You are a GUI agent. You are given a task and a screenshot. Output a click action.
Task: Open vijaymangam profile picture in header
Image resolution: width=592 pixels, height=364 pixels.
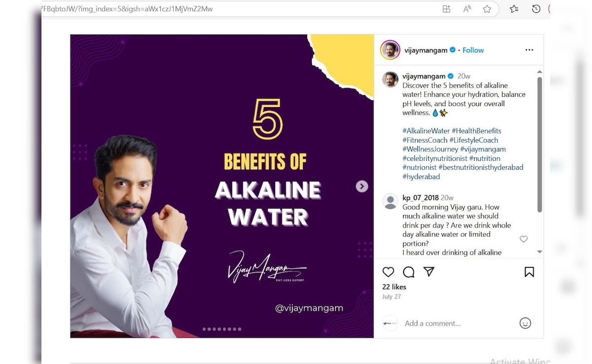[x=390, y=50]
